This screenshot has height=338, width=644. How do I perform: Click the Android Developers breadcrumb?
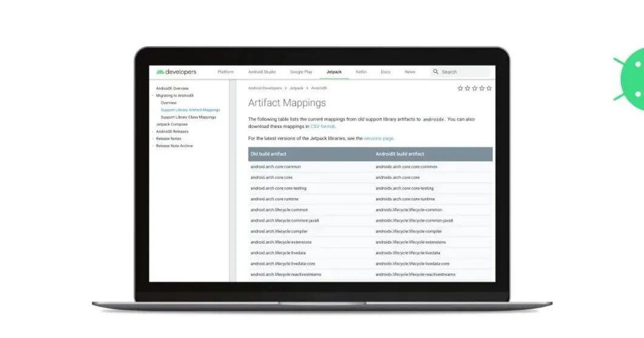pos(265,89)
